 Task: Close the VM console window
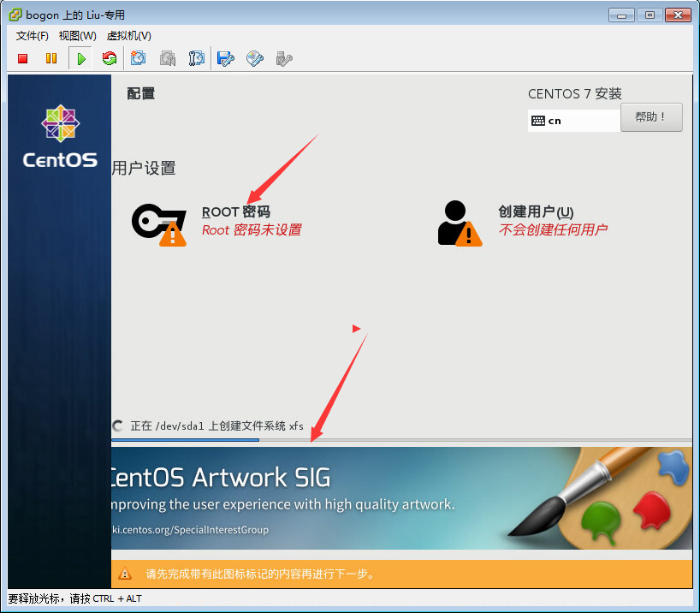tap(678, 15)
